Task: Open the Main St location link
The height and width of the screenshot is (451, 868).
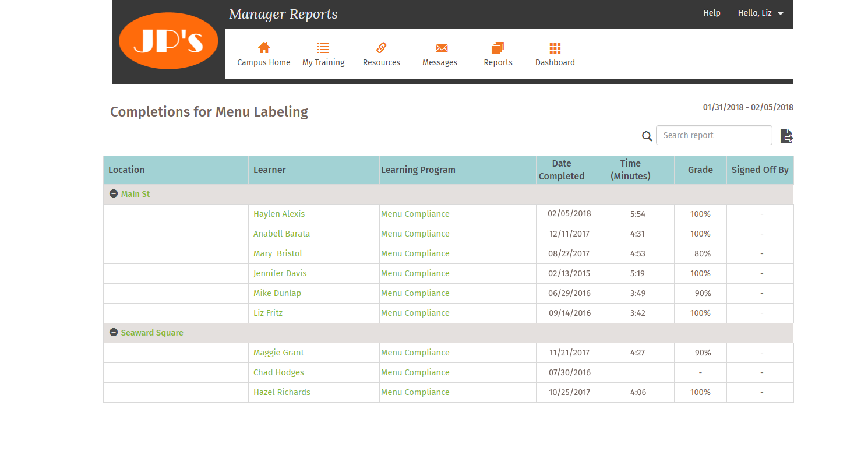Action: (135, 194)
